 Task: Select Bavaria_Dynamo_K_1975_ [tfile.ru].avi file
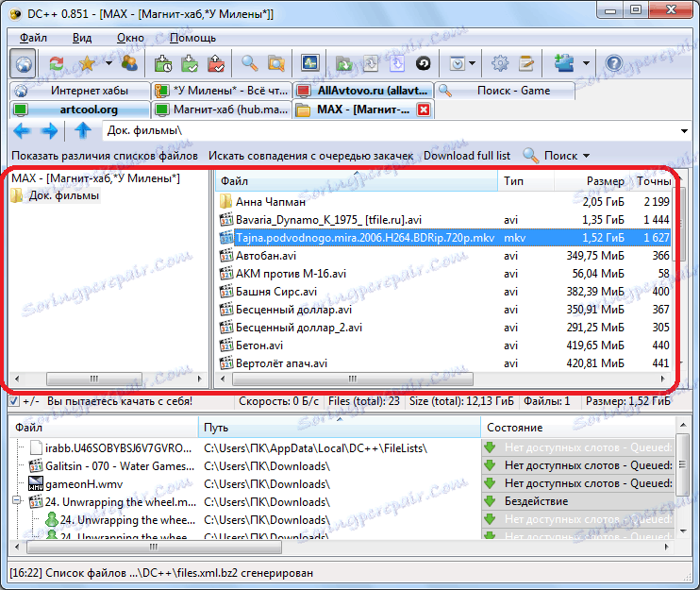(x=444, y=220)
